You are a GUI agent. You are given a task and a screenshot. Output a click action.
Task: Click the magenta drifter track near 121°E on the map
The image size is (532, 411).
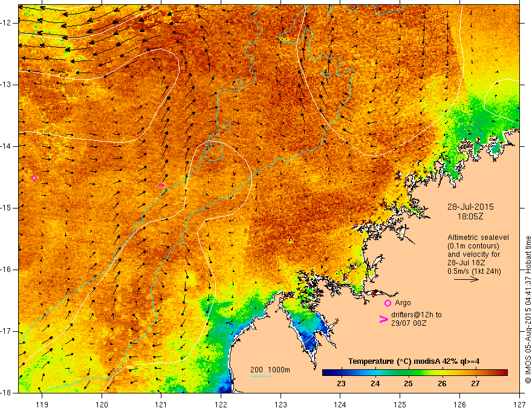[x=161, y=185]
